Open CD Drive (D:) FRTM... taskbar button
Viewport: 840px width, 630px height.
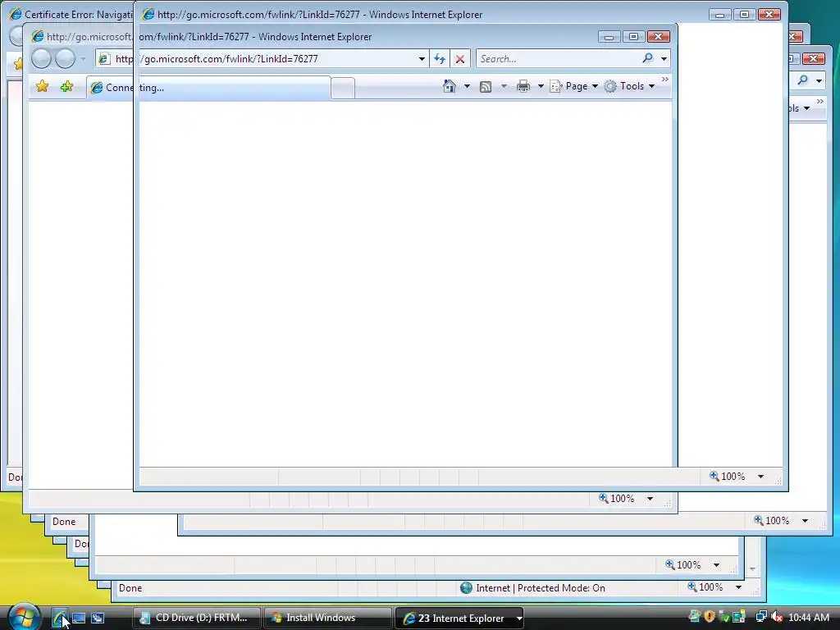(x=197, y=618)
